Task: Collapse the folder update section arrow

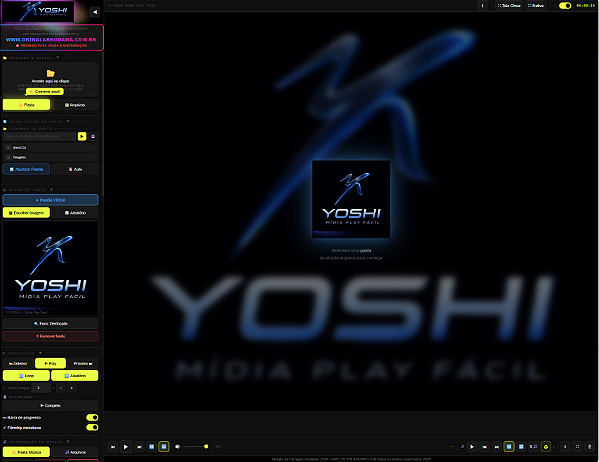Action: tap(68, 122)
